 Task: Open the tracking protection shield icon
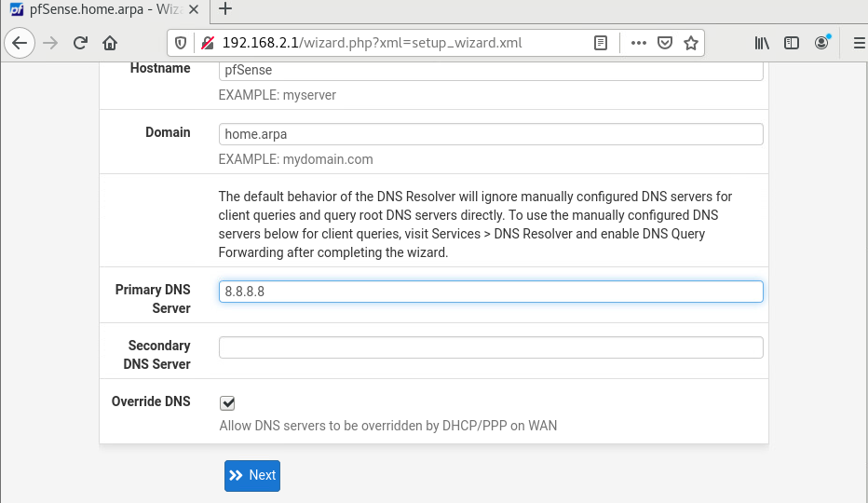coord(181,43)
